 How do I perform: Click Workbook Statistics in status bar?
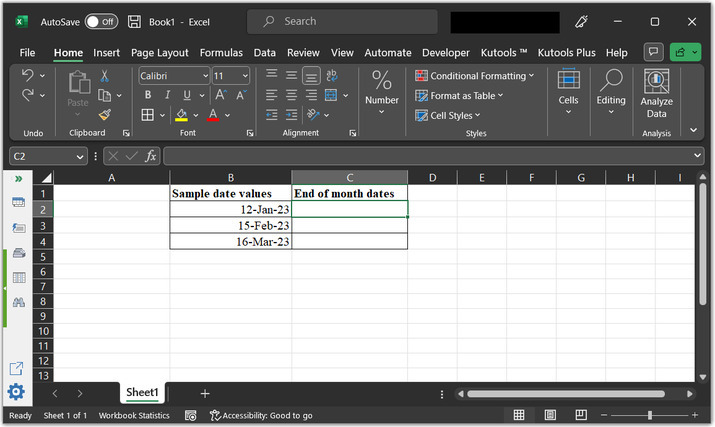pos(134,416)
